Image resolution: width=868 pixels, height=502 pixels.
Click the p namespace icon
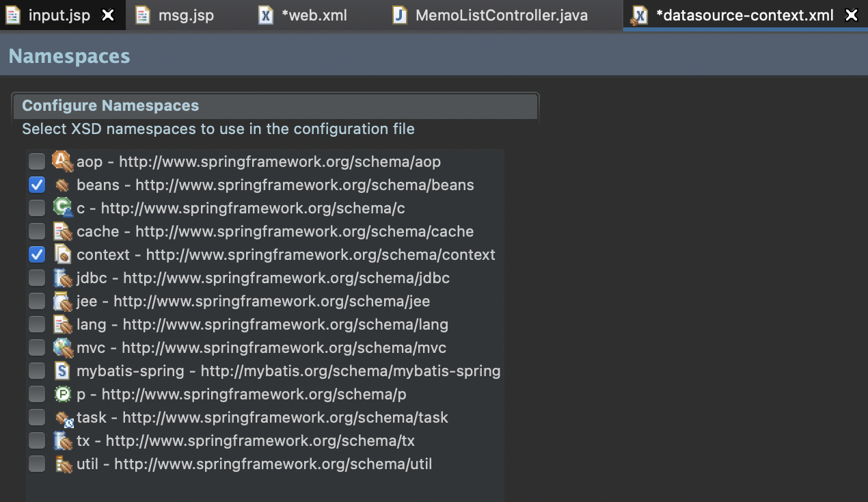62,394
